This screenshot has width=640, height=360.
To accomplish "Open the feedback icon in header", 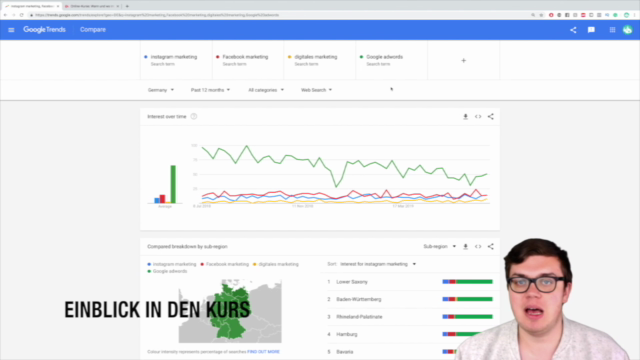I will pyautogui.click(x=591, y=30).
